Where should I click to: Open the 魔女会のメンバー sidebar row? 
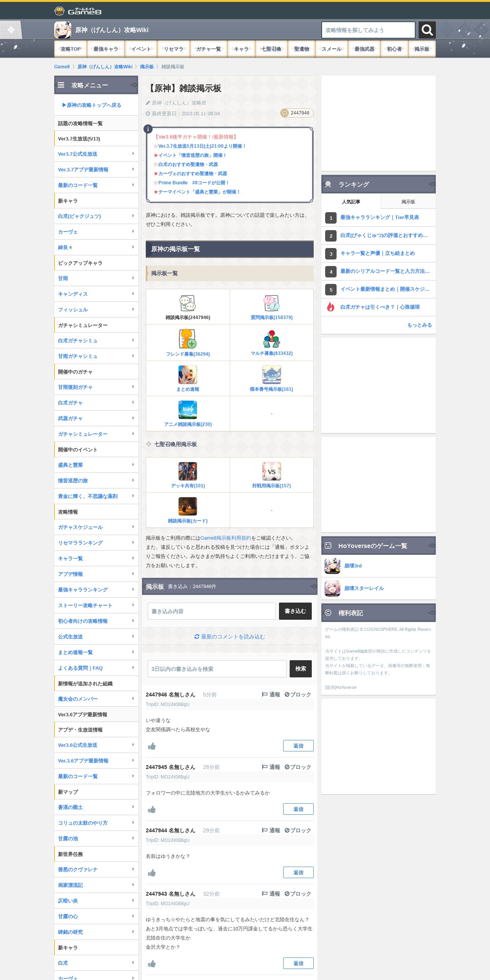click(96, 699)
